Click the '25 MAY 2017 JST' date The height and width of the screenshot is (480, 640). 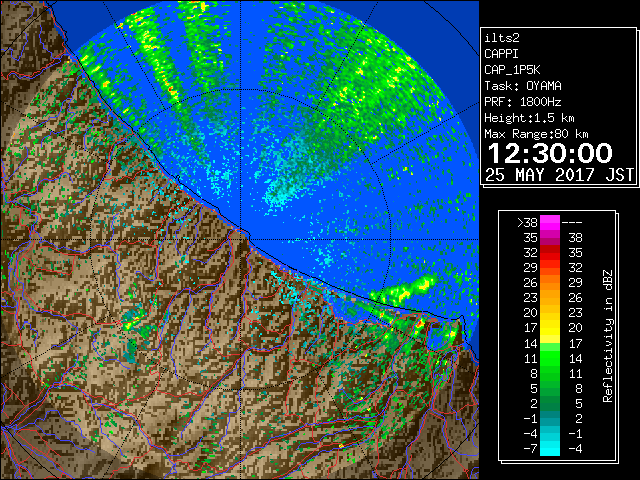coord(559,175)
